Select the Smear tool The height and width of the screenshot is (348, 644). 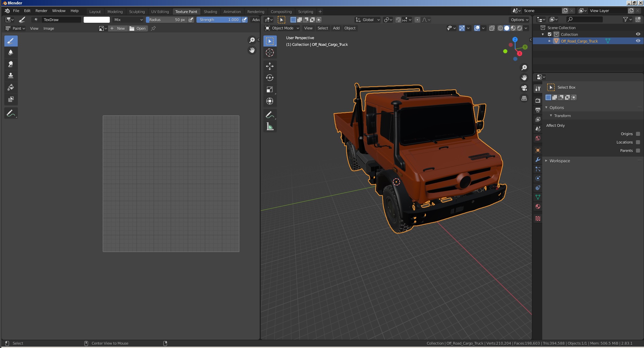tap(11, 64)
